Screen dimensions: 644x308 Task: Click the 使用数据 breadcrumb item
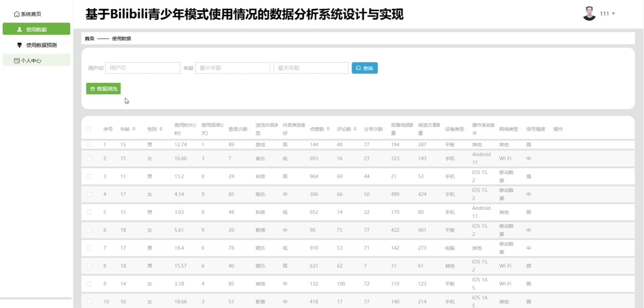121,38
